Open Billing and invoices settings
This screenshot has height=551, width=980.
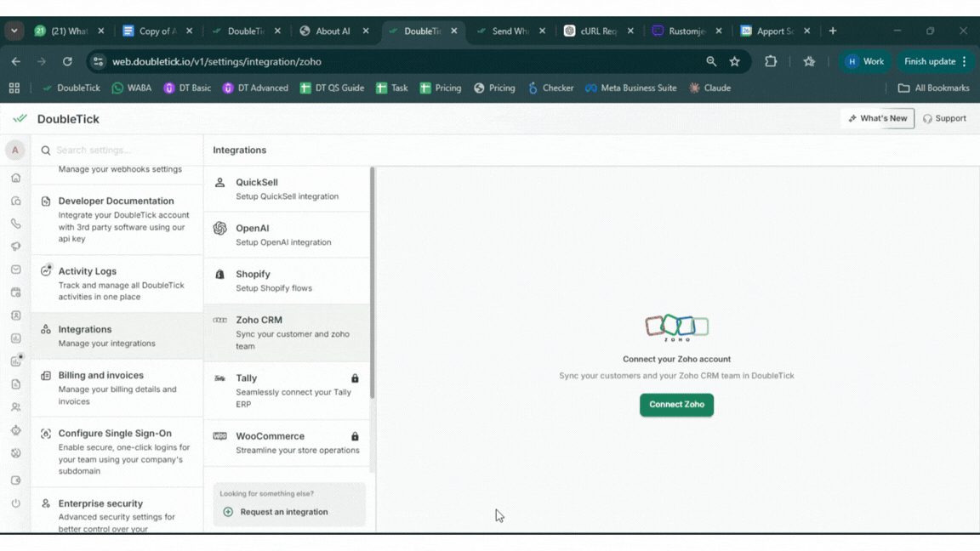click(117, 387)
